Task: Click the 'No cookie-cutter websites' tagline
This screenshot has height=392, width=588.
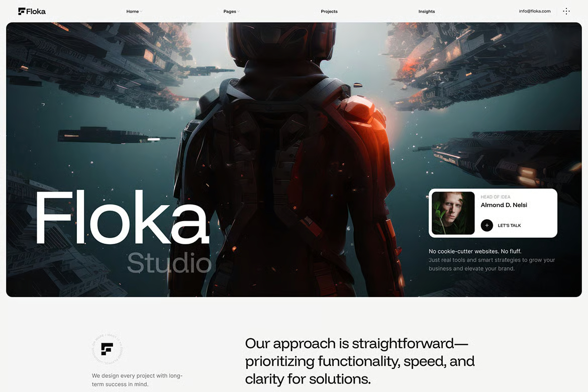Action: 475,251
